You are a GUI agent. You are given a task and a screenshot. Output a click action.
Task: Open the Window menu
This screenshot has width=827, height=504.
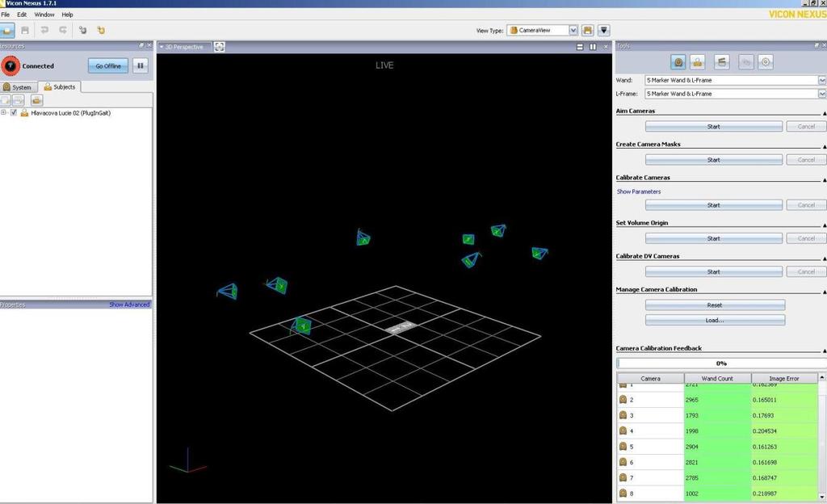coord(44,15)
